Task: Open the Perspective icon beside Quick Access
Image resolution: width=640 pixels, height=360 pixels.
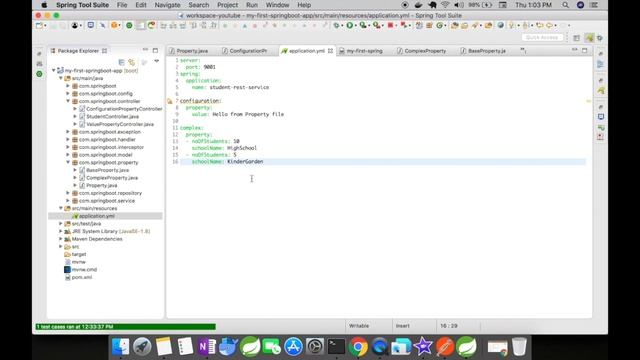Action: tap(576, 38)
